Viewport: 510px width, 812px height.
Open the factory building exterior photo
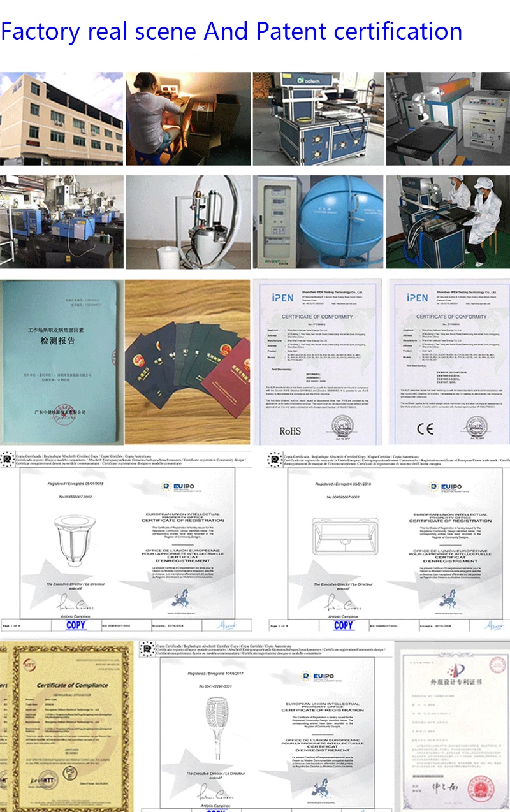[62, 119]
